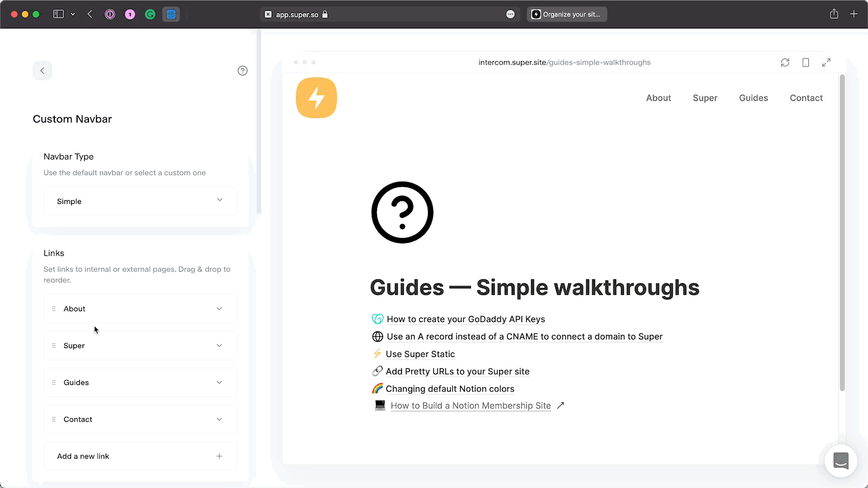Open the blue Intercom extension icon
Image resolution: width=868 pixels, height=488 pixels.
click(171, 14)
